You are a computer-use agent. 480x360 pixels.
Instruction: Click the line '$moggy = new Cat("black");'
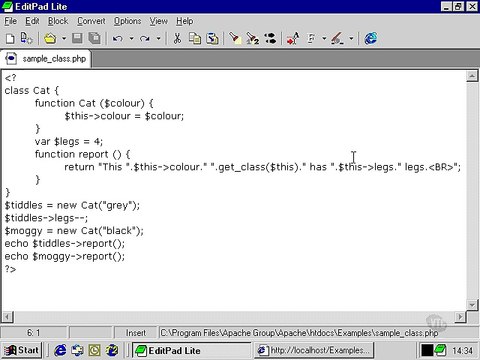[x=74, y=231]
